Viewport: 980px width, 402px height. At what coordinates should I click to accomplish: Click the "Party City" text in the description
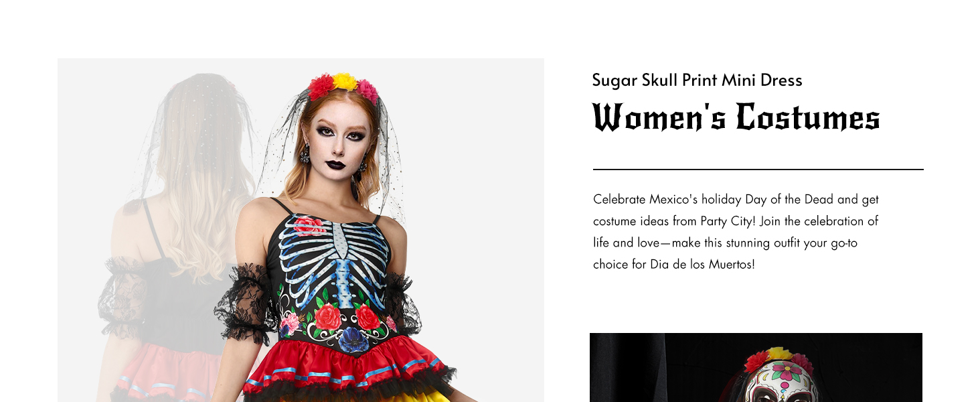pyautogui.click(x=725, y=221)
